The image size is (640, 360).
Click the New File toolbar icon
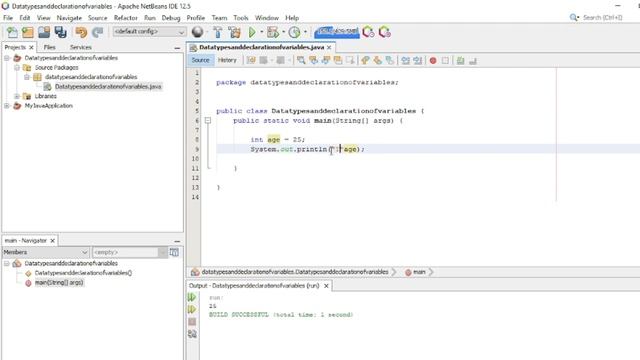click(x=12, y=32)
